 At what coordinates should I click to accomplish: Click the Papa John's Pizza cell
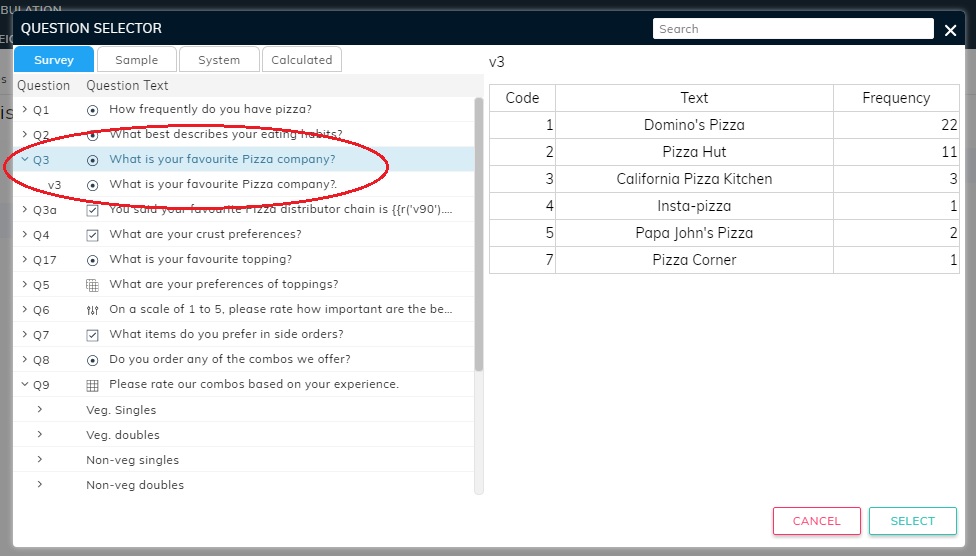click(694, 233)
